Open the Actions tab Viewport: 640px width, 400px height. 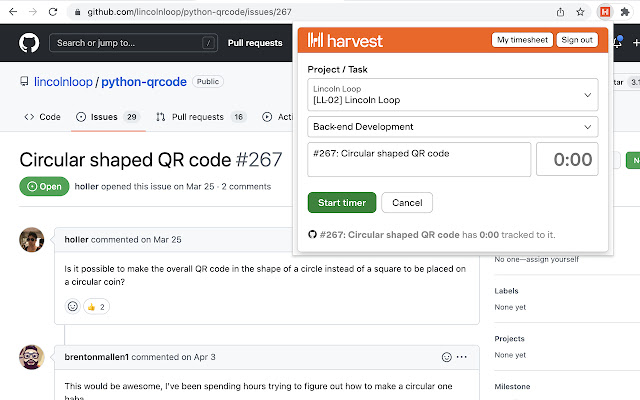(x=278, y=117)
